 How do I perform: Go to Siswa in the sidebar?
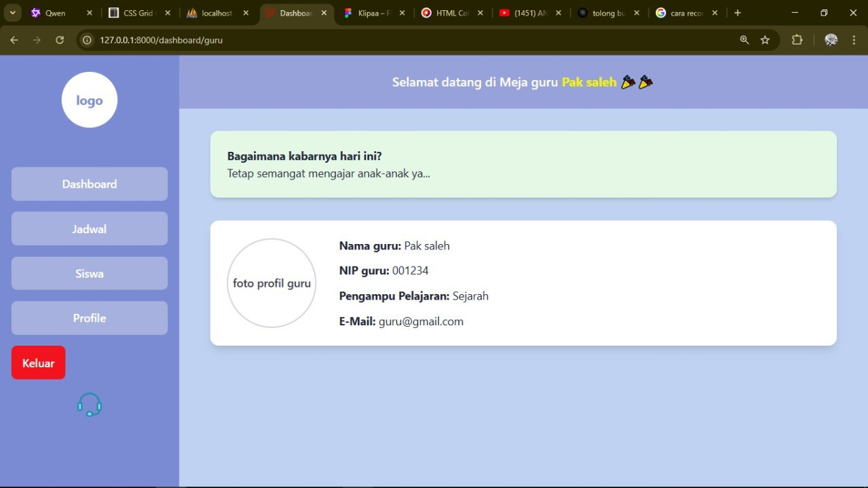[89, 274]
